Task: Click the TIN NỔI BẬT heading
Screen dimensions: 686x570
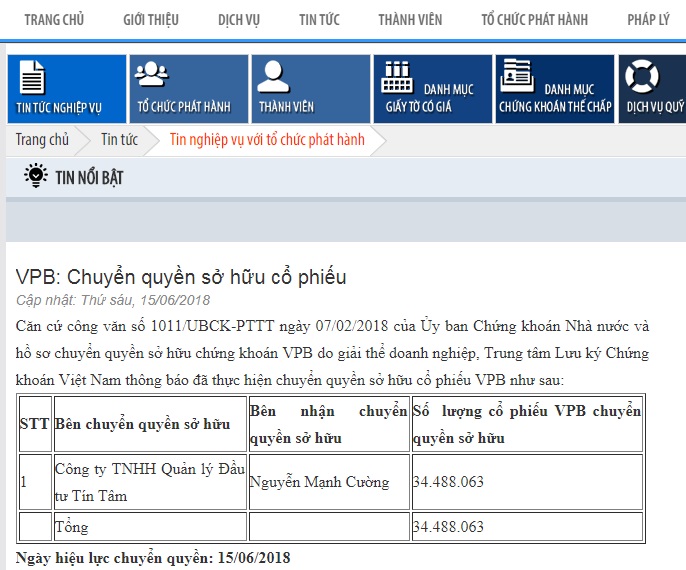Action: pos(89,178)
